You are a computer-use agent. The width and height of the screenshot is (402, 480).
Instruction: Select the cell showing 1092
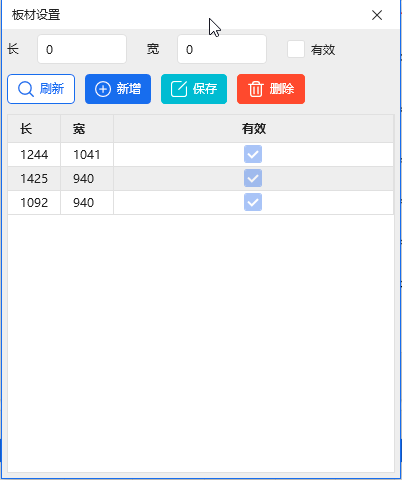(34, 203)
